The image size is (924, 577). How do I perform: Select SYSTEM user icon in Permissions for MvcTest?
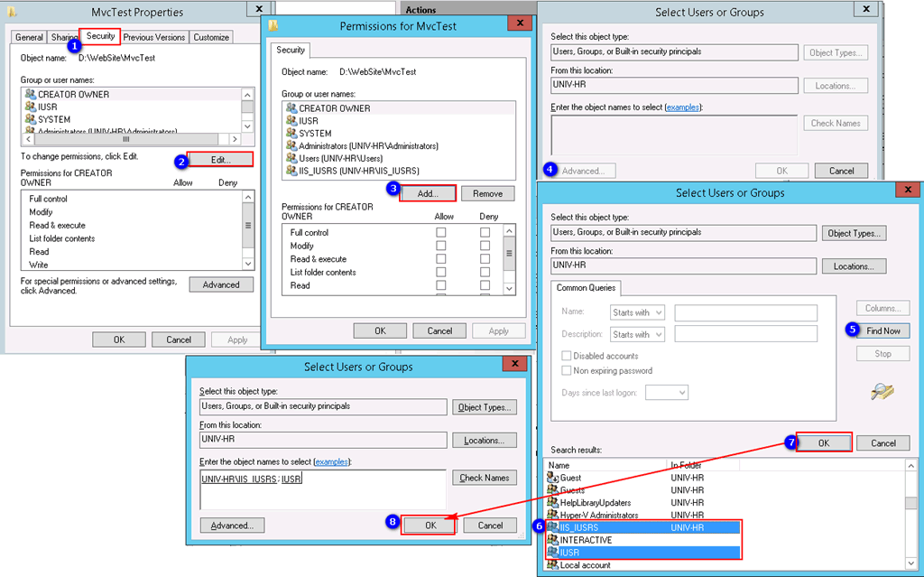291,133
